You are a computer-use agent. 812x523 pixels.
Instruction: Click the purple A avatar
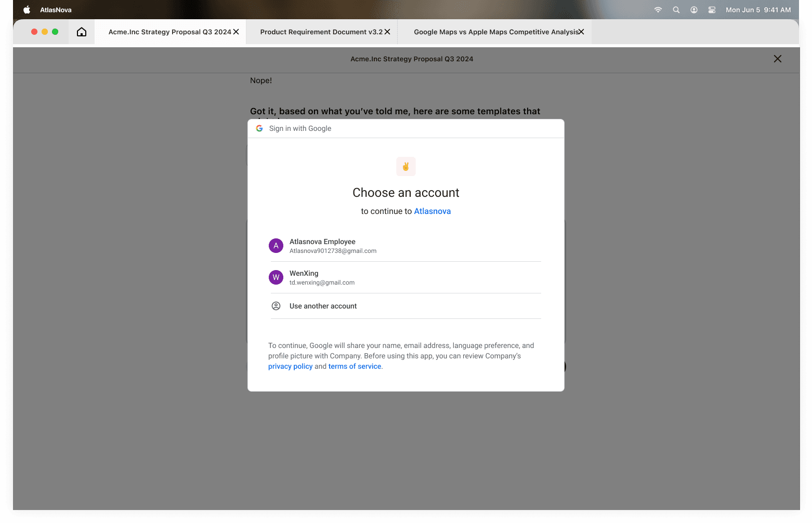coord(276,246)
